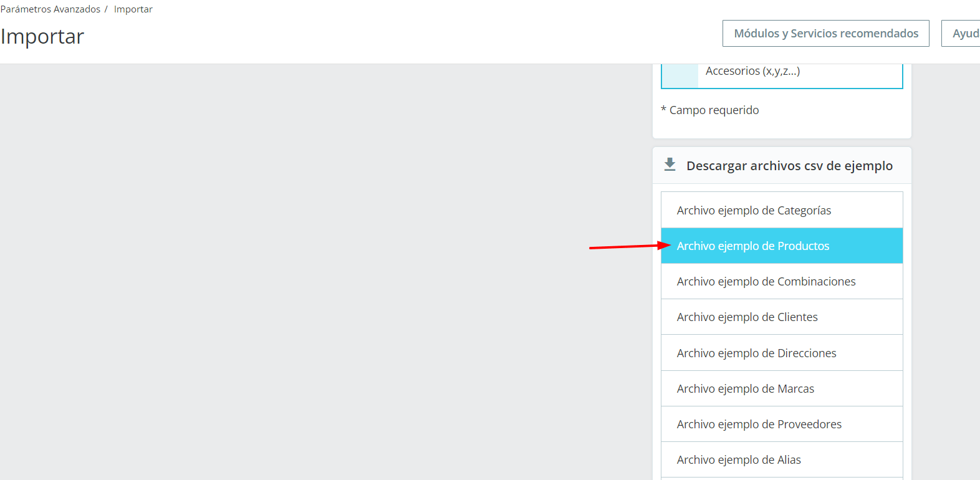Download Archivo ejemplo de Productos
Viewport: 980px width, 480px height.
[782, 246]
